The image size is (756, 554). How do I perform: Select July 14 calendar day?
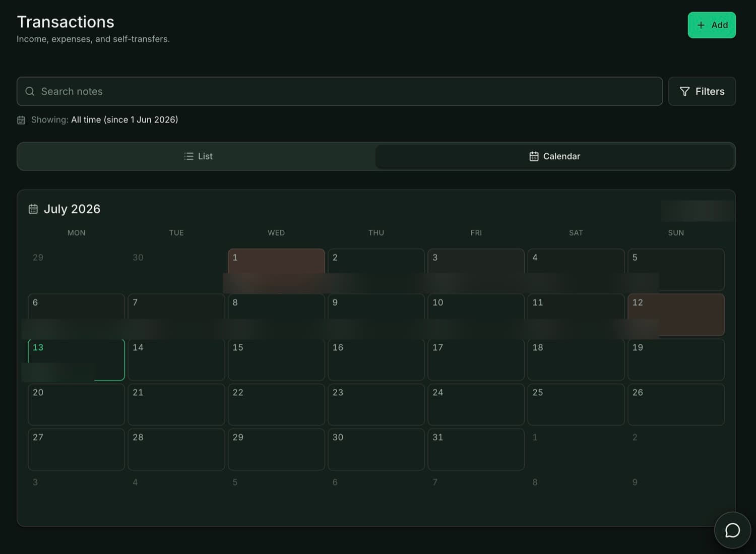176,359
